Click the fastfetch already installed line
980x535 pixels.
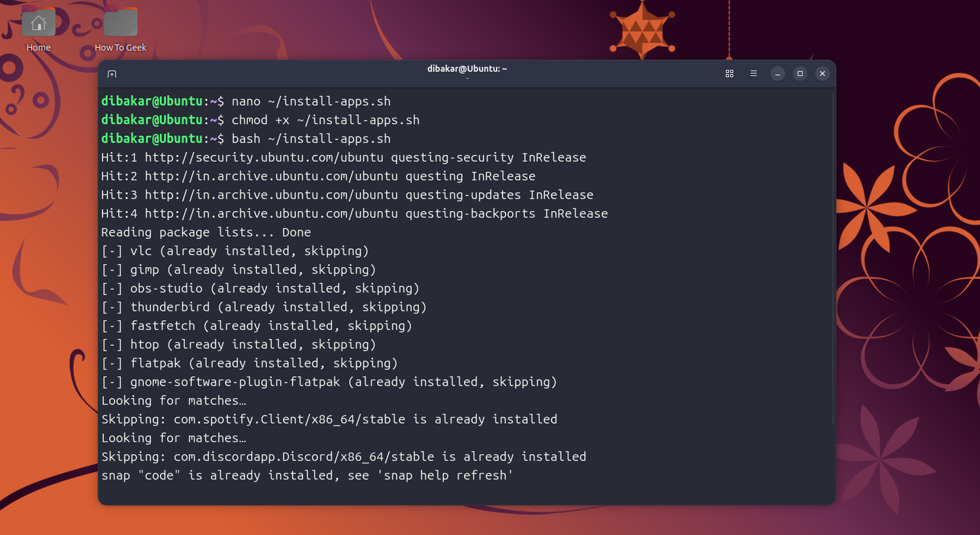pyautogui.click(x=257, y=326)
